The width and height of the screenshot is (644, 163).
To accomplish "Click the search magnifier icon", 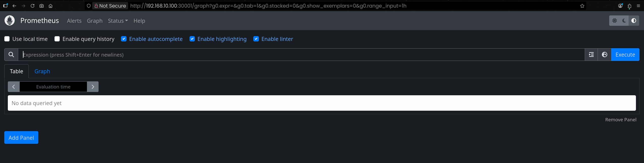I will click(x=11, y=55).
